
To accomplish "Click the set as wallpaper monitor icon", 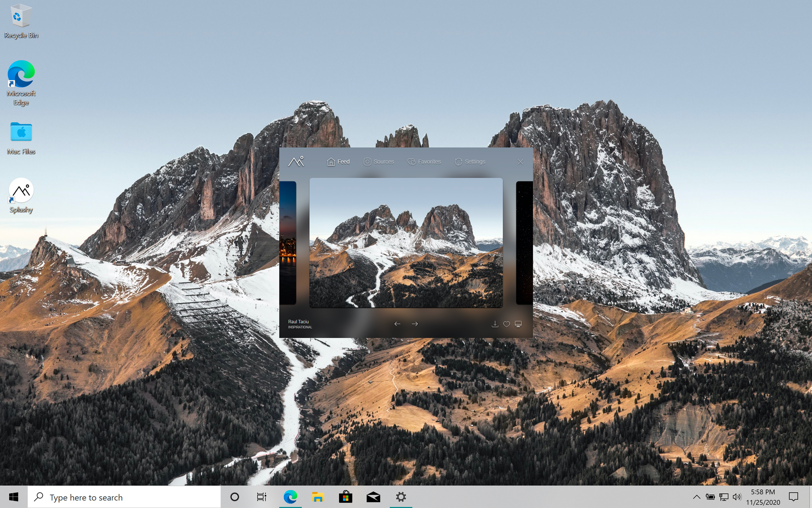I will coord(518,323).
